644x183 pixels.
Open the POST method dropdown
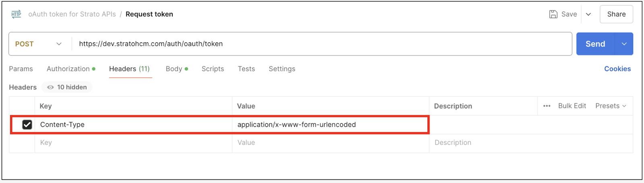point(39,44)
